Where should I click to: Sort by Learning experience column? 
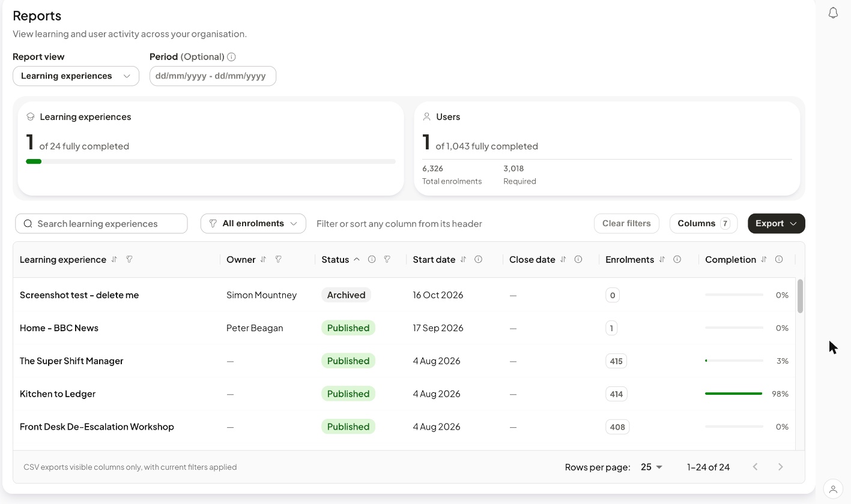pos(114,260)
